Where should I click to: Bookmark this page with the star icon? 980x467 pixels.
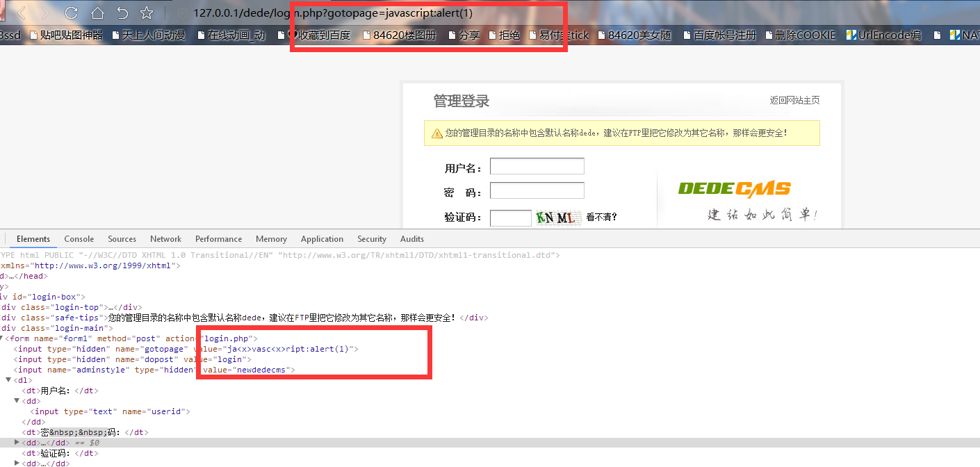tap(147, 13)
